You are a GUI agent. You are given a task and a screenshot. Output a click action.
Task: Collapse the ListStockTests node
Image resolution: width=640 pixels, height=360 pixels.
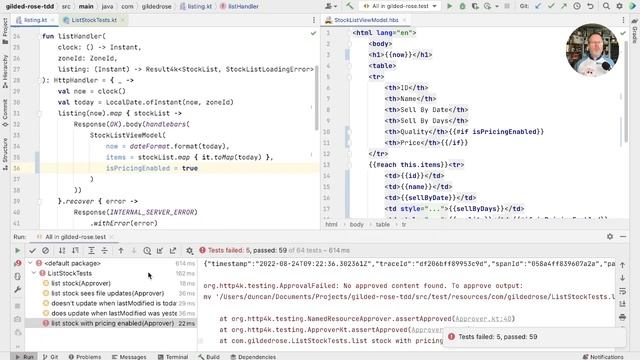click(34, 273)
